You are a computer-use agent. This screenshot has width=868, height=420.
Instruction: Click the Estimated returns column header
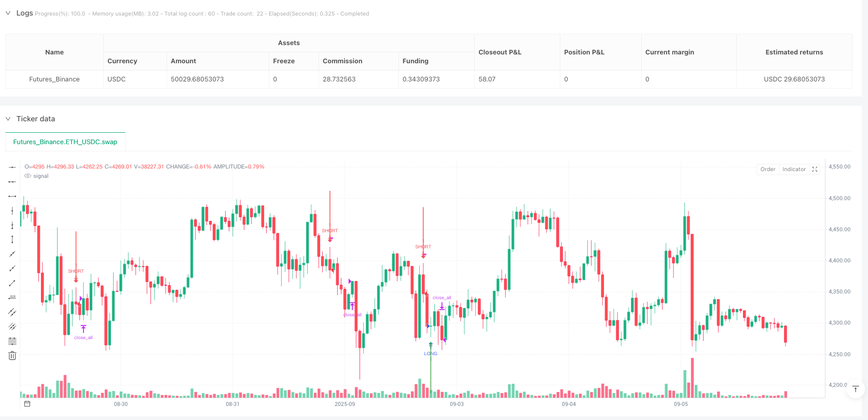coord(794,52)
